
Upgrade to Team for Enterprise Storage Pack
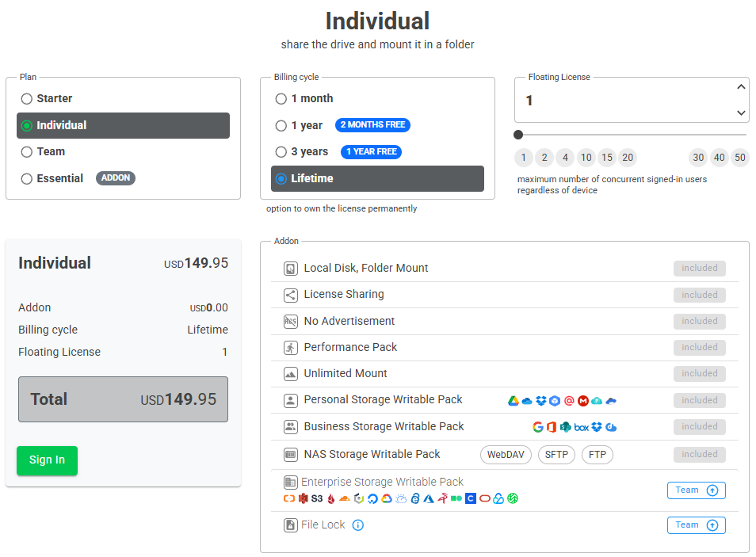point(697,490)
